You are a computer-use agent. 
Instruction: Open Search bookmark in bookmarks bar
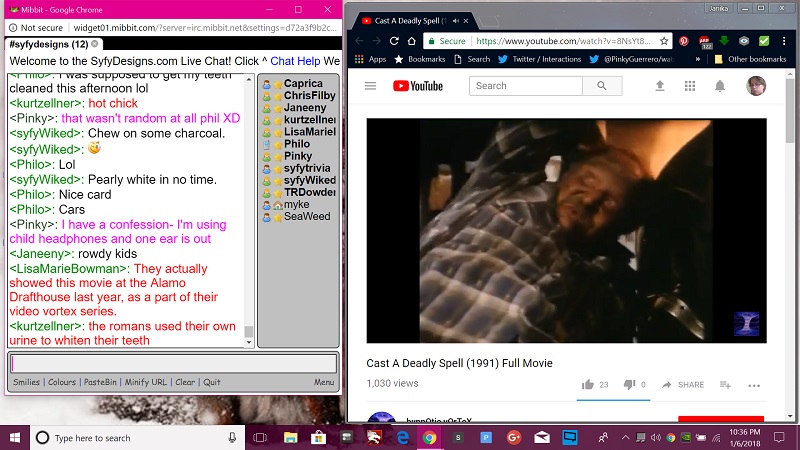[x=472, y=59]
